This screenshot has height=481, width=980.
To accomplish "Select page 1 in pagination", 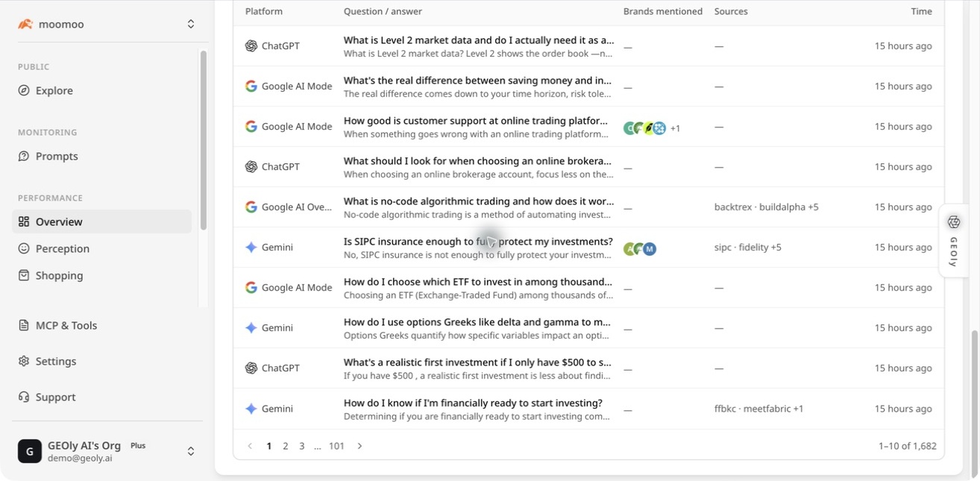I will coord(268,446).
